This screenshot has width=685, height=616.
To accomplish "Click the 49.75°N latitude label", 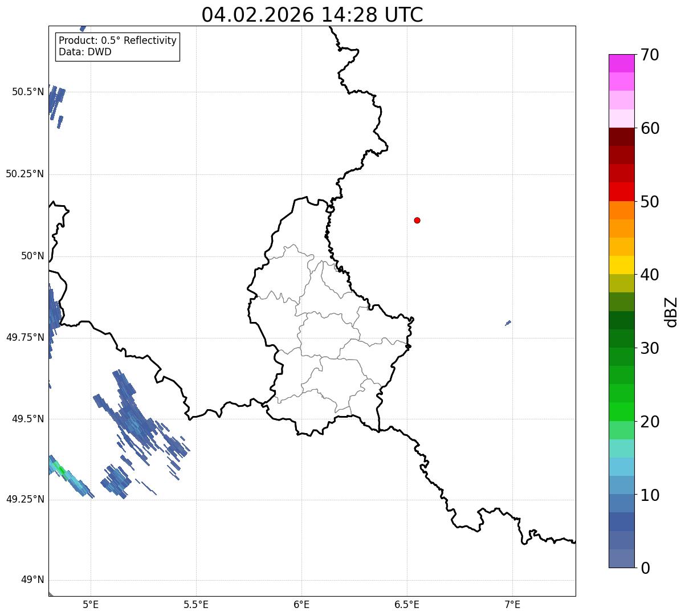I will [25, 337].
